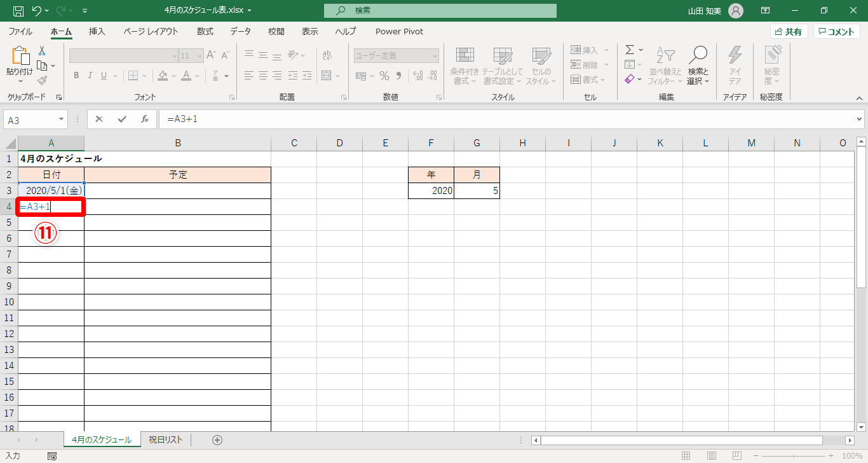Add a new sheet with the plus icon
The image size is (868, 463).
217,440
